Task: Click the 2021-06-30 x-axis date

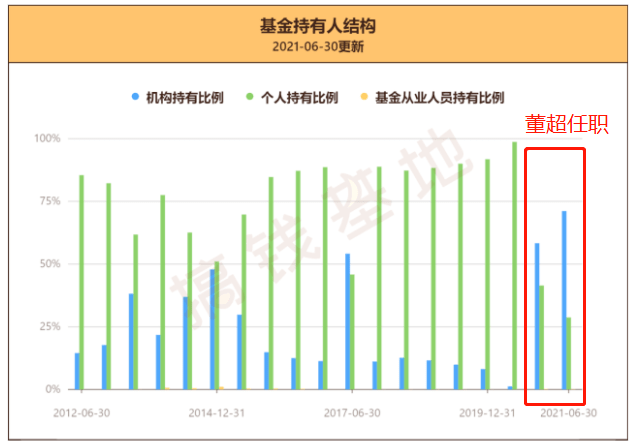Action: point(569,413)
